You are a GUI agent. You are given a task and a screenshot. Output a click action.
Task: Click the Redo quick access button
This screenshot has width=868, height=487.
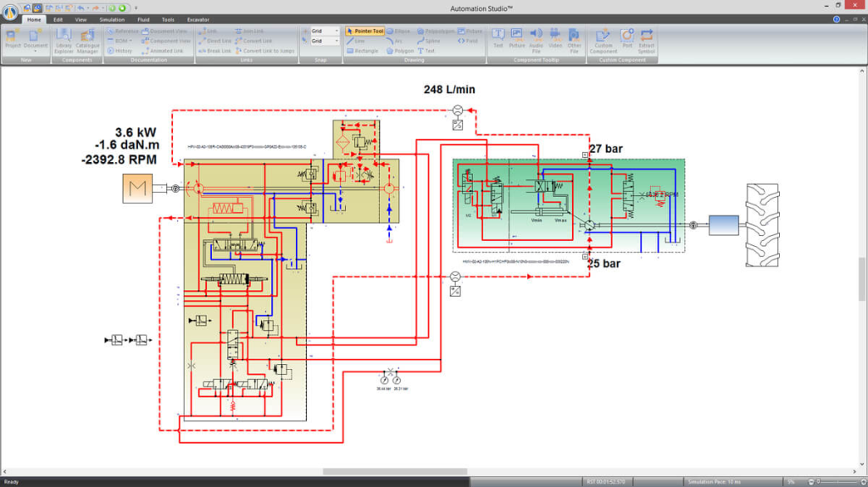95,8
